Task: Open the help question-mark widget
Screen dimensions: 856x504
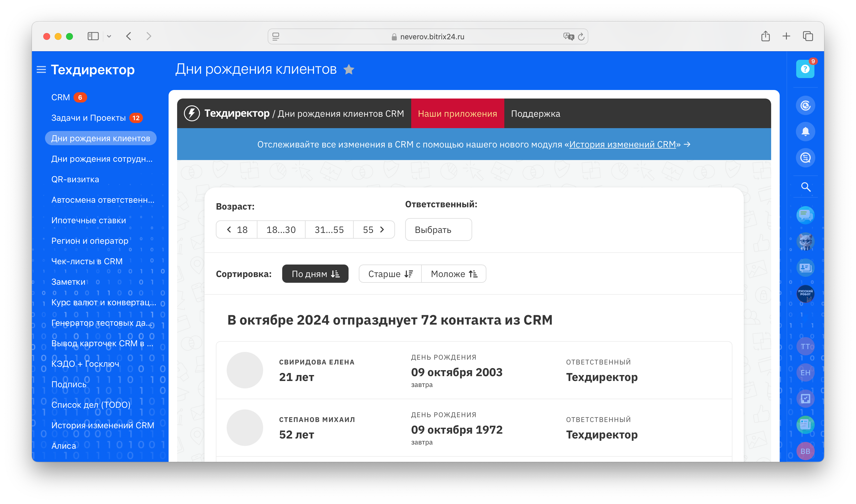Action: (805, 69)
